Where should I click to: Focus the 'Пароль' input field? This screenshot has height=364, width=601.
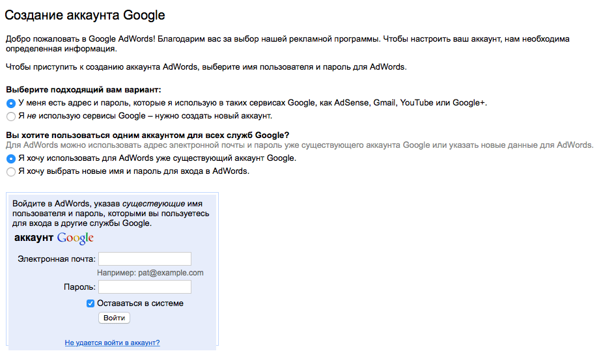coord(145,287)
